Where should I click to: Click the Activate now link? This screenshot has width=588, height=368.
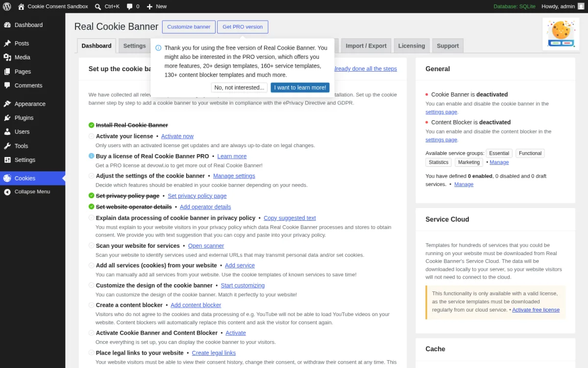(177, 136)
